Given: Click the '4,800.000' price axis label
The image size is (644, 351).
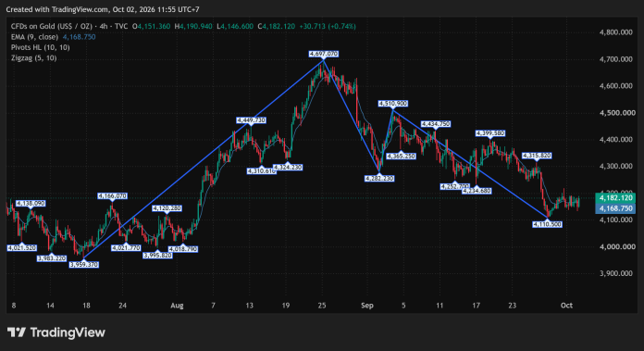Looking at the screenshot, I should click(615, 32).
